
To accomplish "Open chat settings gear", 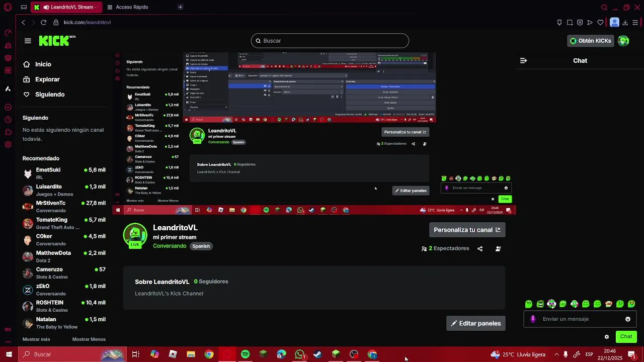I will (607, 337).
